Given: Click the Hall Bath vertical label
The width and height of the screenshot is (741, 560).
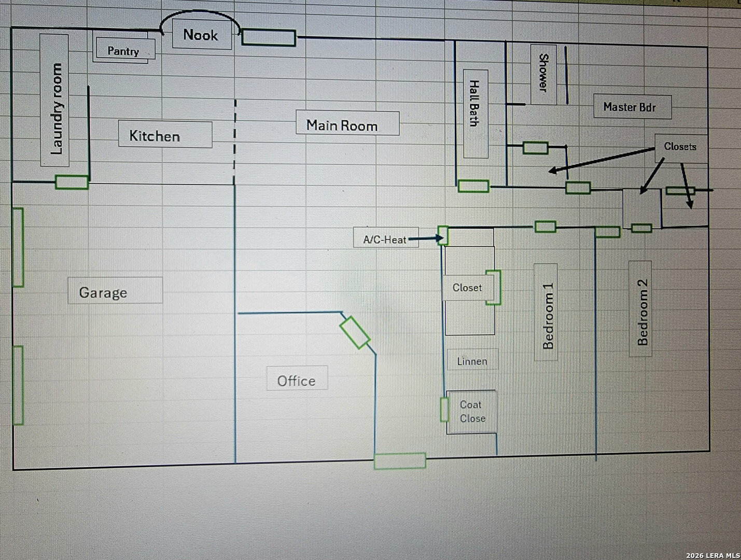Looking at the screenshot, I should coord(475,113).
